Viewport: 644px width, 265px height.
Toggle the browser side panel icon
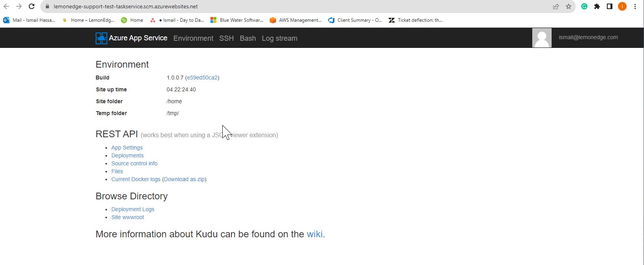[610, 6]
